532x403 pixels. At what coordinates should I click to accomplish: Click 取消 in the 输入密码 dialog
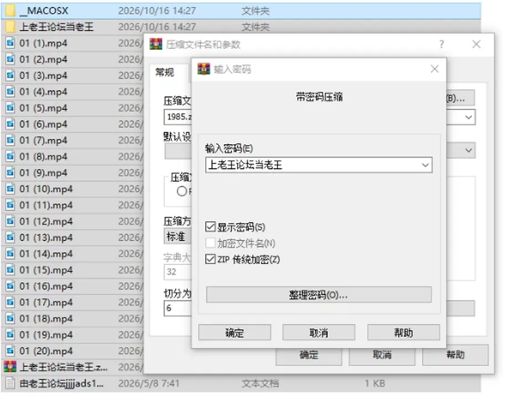click(x=319, y=333)
